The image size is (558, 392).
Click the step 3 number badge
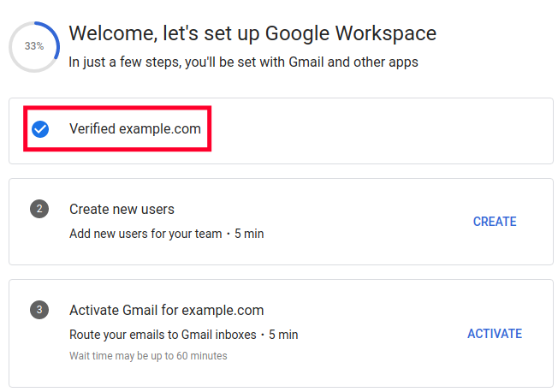coord(39,309)
